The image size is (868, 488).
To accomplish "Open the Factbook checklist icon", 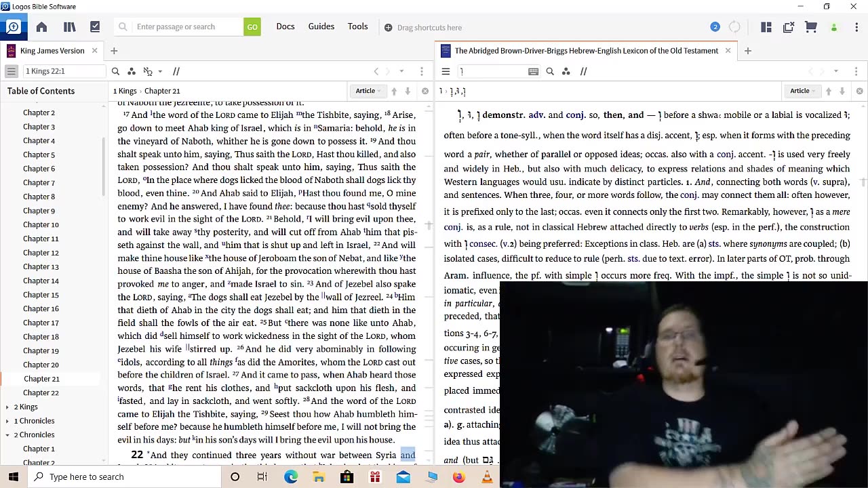I will click(x=95, y=27).
